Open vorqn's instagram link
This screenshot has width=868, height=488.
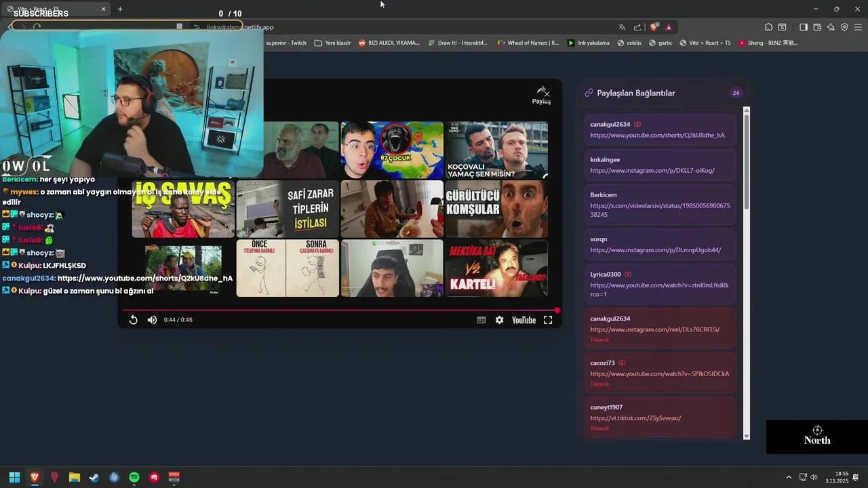pos(655,250)
